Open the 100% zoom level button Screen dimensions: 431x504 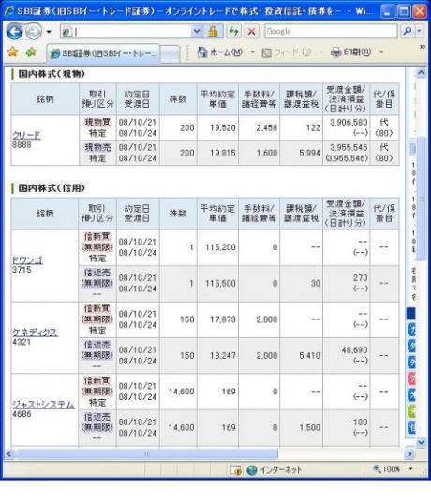[x=387, y=469]
